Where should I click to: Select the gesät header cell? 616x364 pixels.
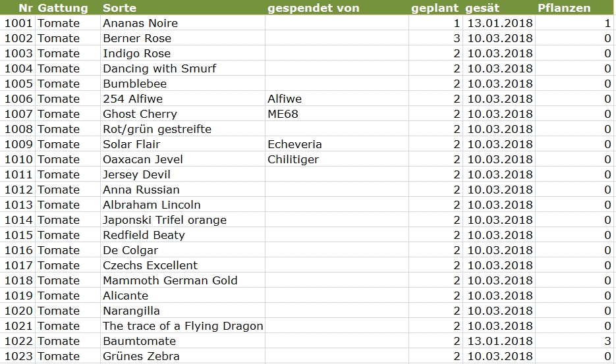pos(499,7)
